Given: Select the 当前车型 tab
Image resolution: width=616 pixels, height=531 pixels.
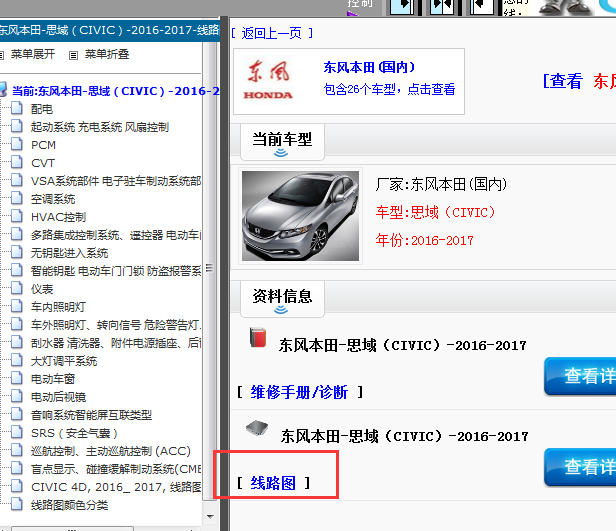Looking at the screenshot, I should pyautogui.click(x=282, y=142).
